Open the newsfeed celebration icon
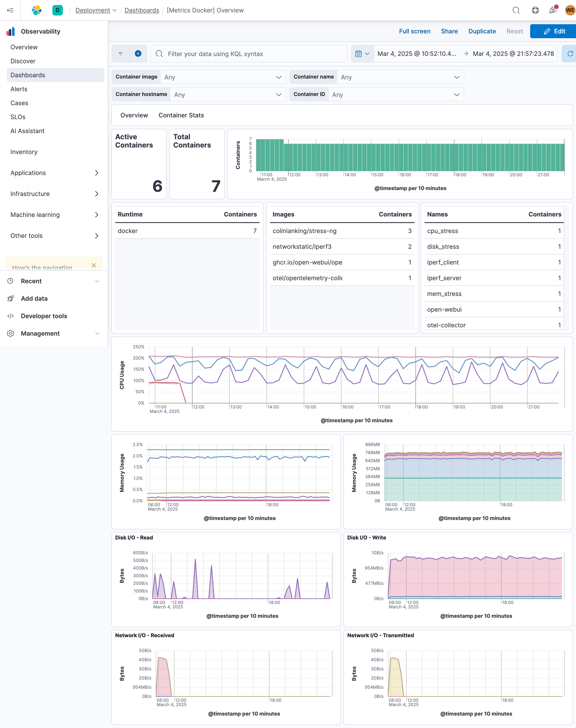Screen dimensions: 576x728 [x=552, y=10]
